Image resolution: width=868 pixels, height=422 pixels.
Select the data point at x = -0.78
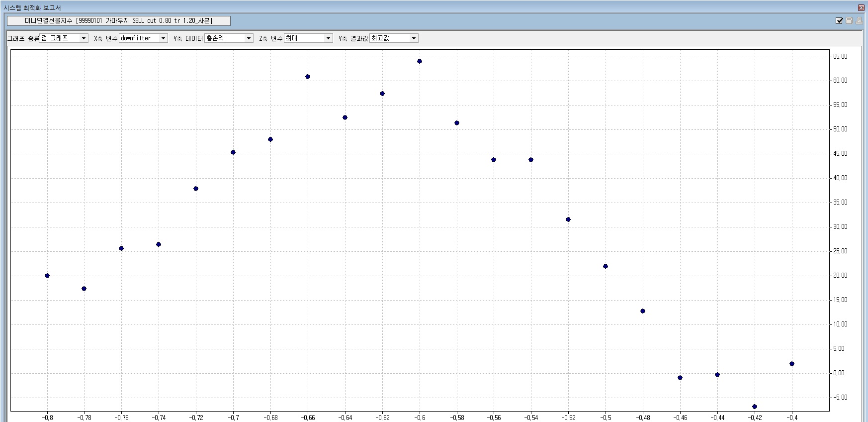(84, 289)
